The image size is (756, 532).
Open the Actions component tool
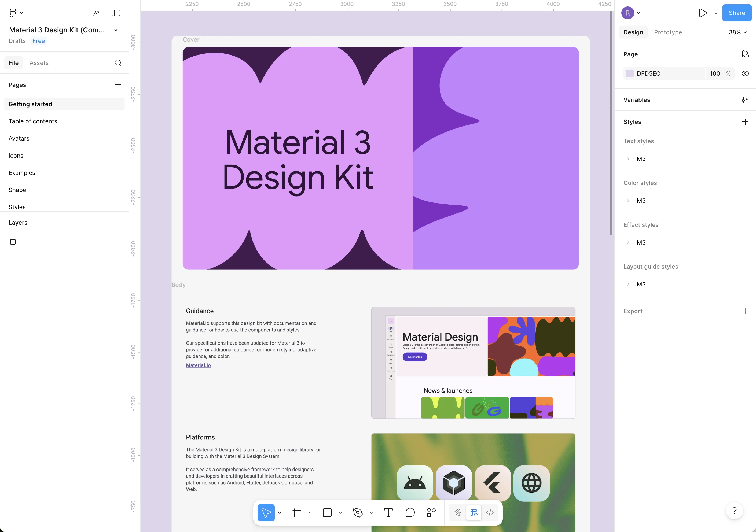coord(431,513)
